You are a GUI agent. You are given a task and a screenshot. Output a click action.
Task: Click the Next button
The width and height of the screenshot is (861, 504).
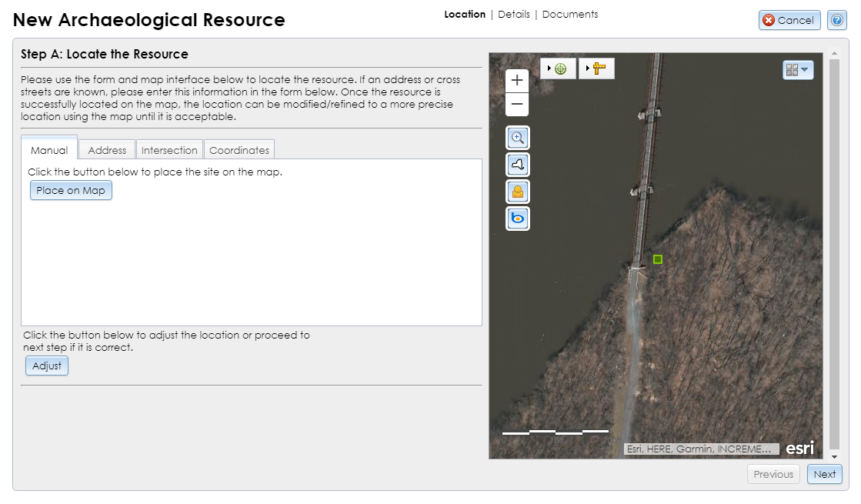pos(824,474)
